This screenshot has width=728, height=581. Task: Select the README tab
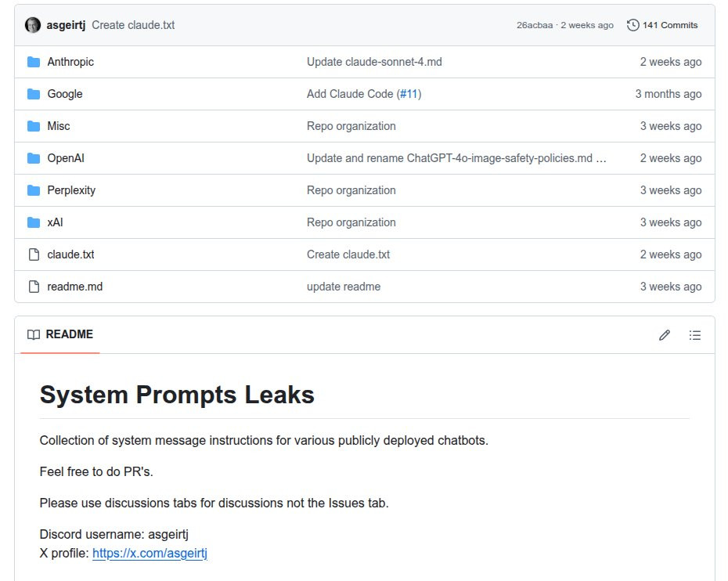pos(60,335)
